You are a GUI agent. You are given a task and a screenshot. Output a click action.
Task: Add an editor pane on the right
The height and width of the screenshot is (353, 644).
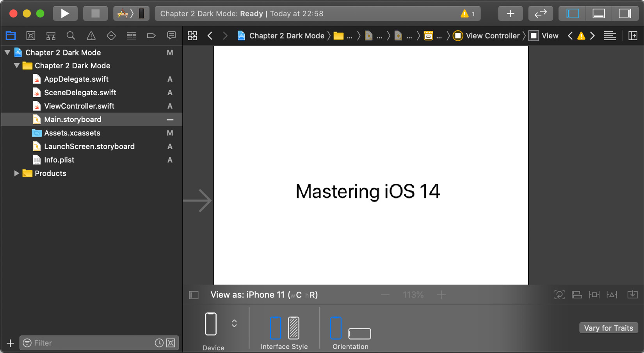[x=633, y=36]
